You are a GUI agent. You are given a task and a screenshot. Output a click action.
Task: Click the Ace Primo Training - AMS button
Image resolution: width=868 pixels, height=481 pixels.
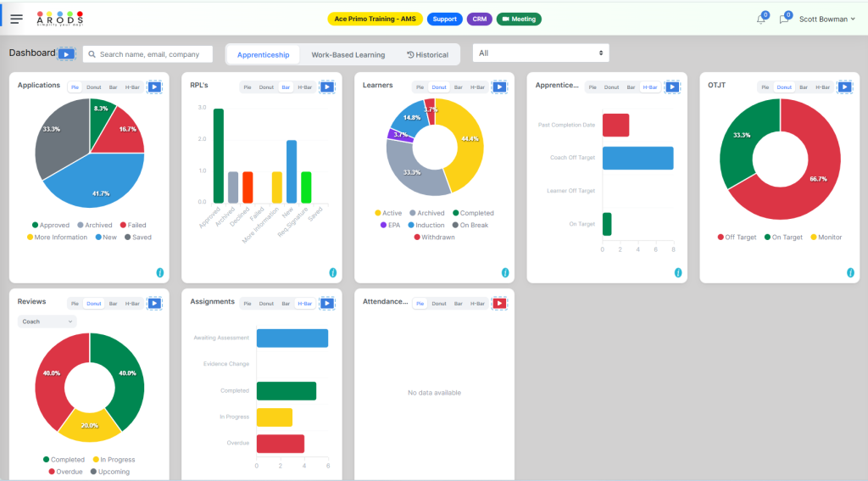coord(375,19)
